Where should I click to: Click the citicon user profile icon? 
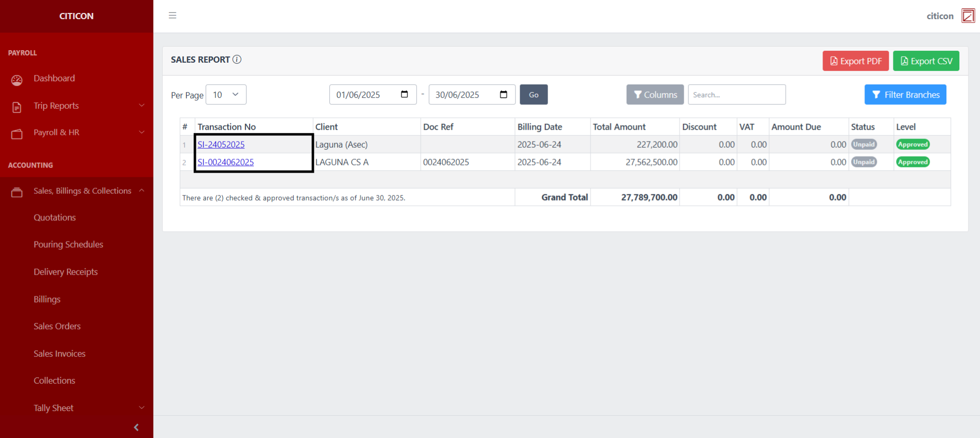coord(968,16)
